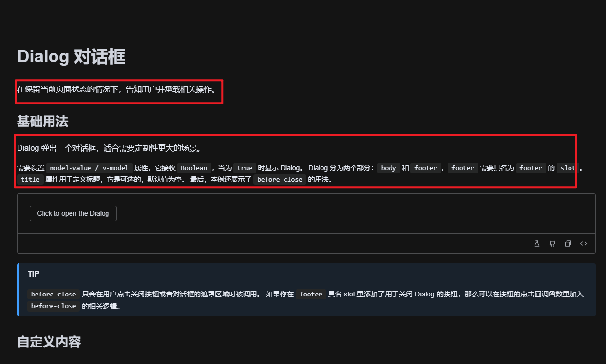Click the 'footer' inline code label
The image size is (606, 364).
click(x=426, y=168)
